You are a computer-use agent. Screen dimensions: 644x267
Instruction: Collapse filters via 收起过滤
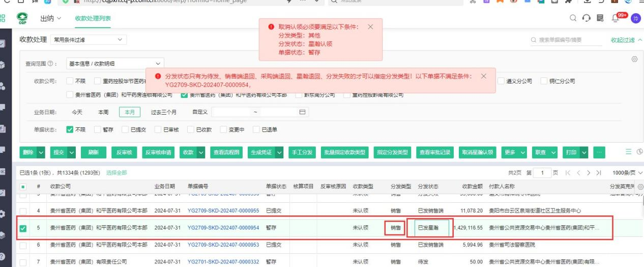(626, 40)
